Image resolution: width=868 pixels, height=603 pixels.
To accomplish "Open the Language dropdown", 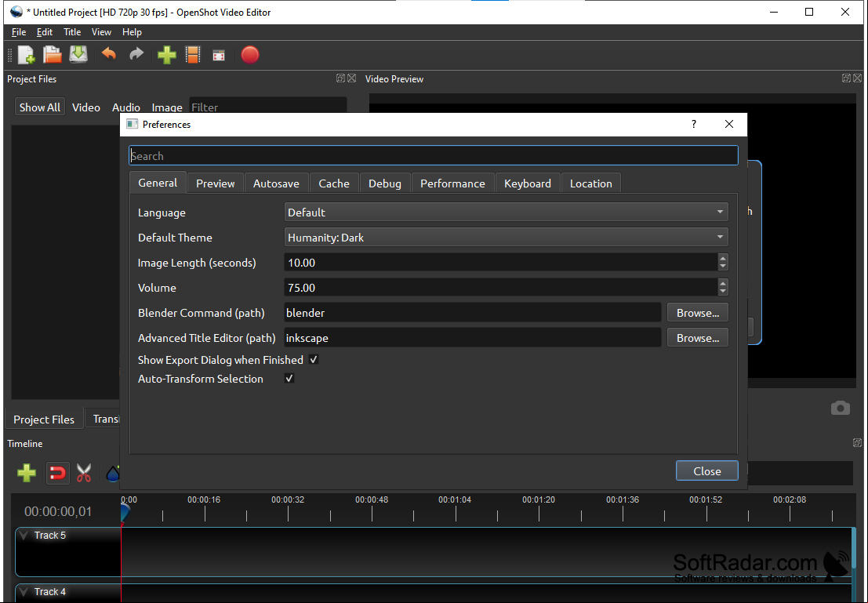I will (x=506, y=212).
